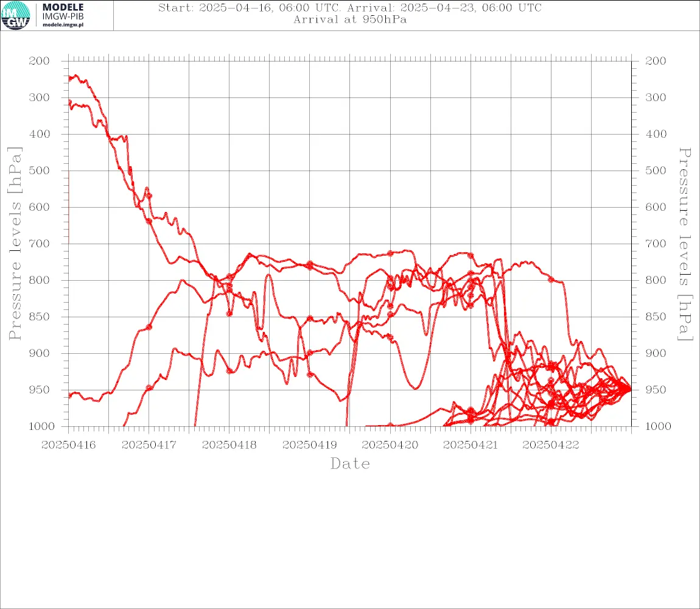Select the 20250422 date label on the x-axis
Screen dimensions: 700x609
pyautogui.click(x=550, y=445)
